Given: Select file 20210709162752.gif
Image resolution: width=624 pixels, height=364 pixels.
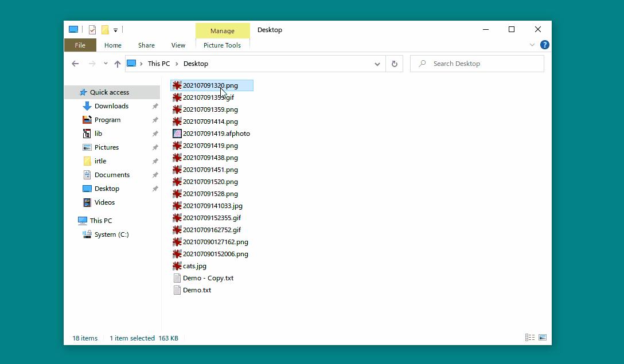Looking at the screenshot, I should coord(212,230).
